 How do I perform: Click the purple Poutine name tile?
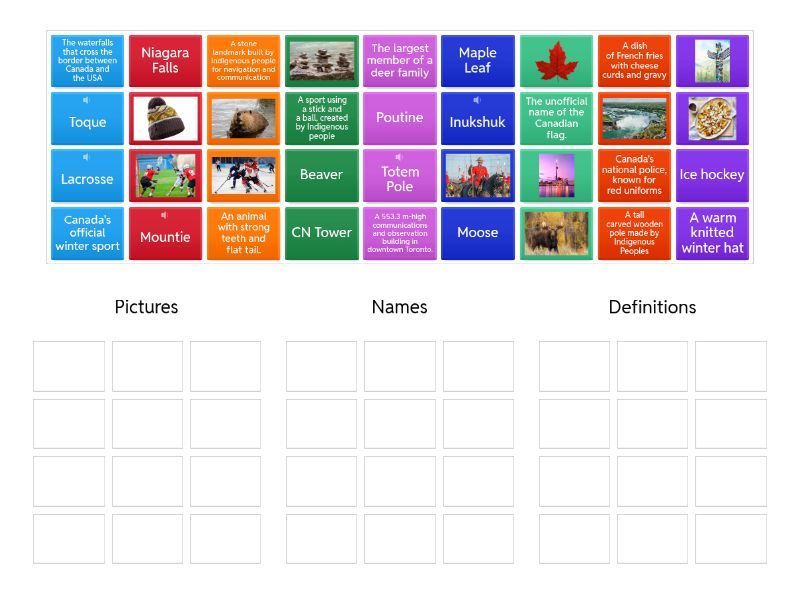click(x=399, y=118)
